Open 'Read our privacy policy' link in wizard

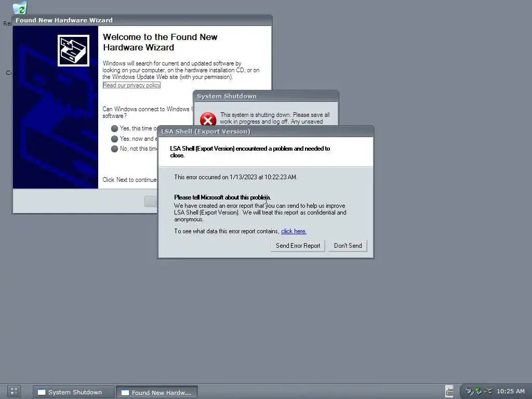(131, 85)
